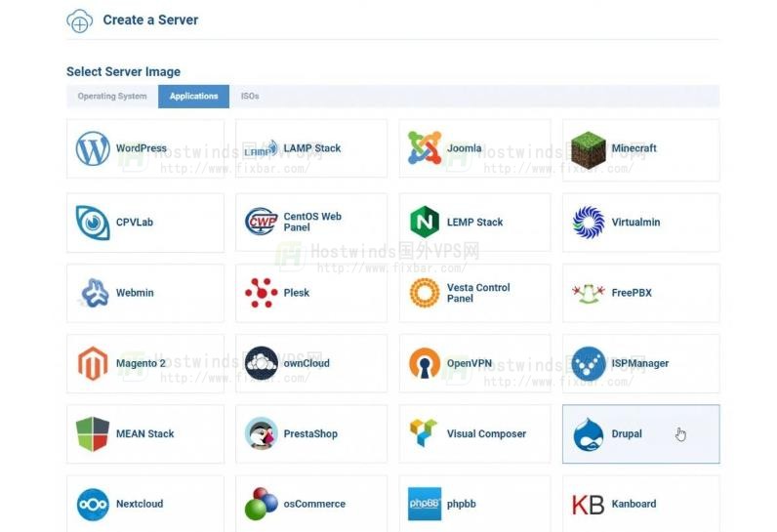The width and height of the screenshot is (777, 532).
Task: Switch to the Operating System tab
Action: point(112,96)
